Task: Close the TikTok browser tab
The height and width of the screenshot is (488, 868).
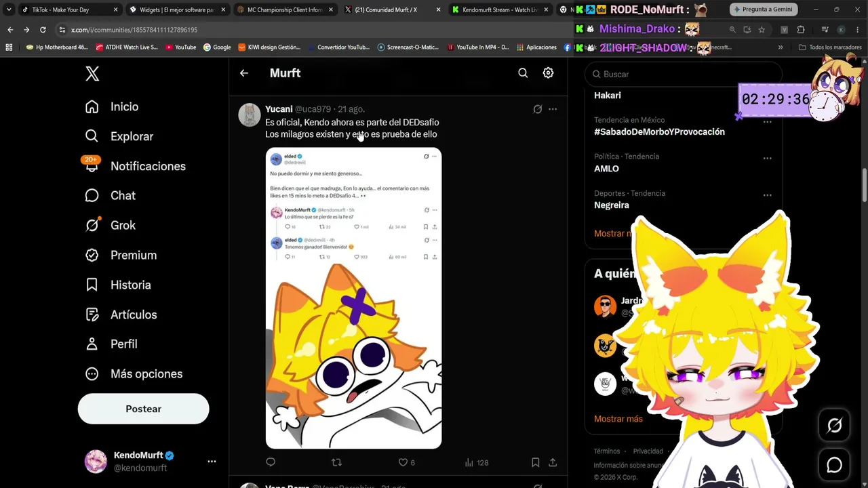Action: (115, 10)
